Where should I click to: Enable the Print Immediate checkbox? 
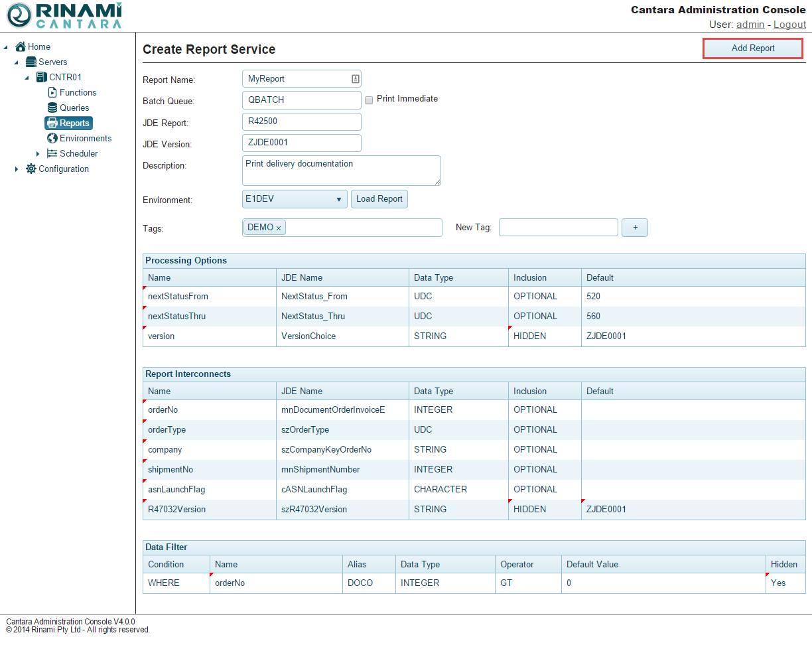pyautogui.click(x=369, y=100)
